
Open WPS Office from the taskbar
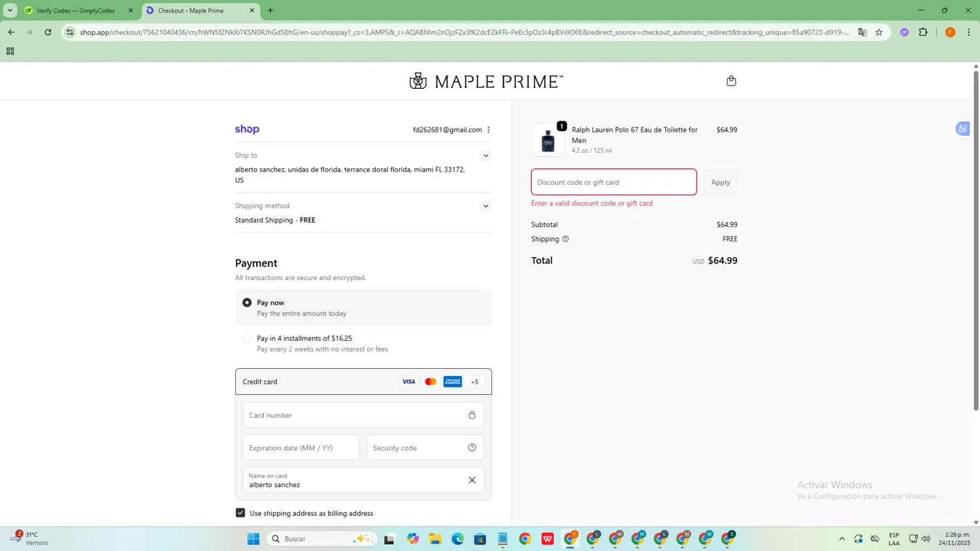[x=547, y=539]
